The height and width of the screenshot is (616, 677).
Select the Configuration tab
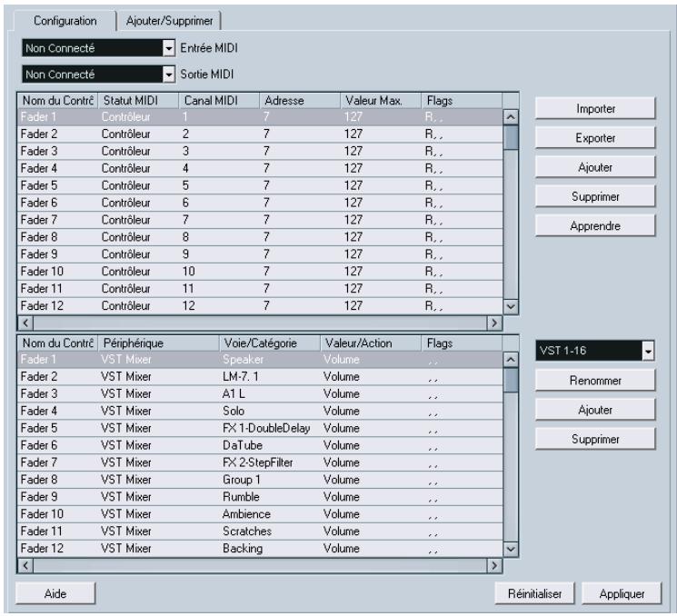point(65,21)
